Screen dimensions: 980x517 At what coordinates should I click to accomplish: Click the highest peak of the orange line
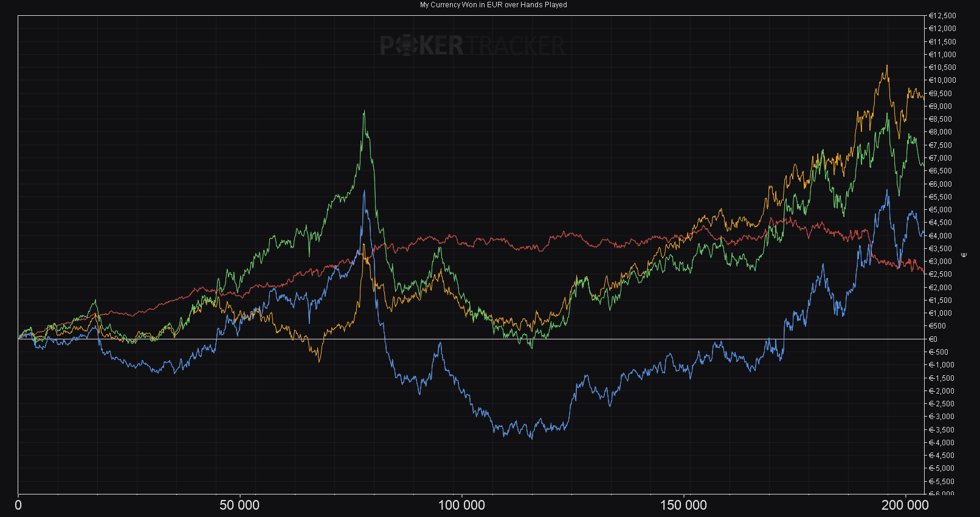[x=886, y=66]
